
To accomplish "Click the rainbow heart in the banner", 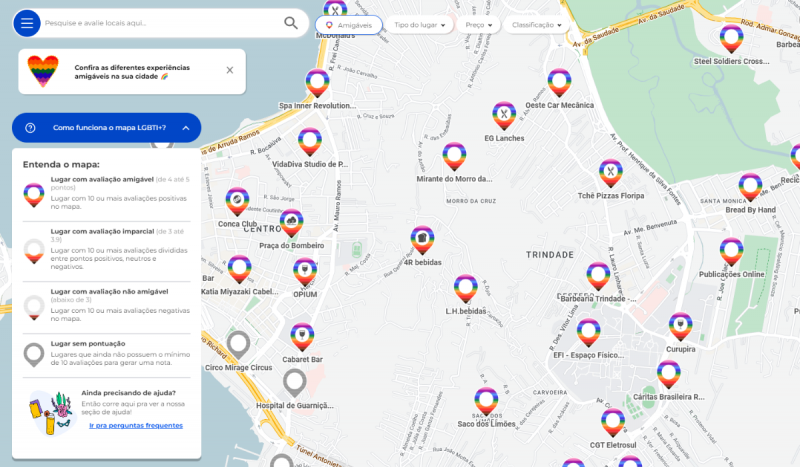I will tap(43, 71).
